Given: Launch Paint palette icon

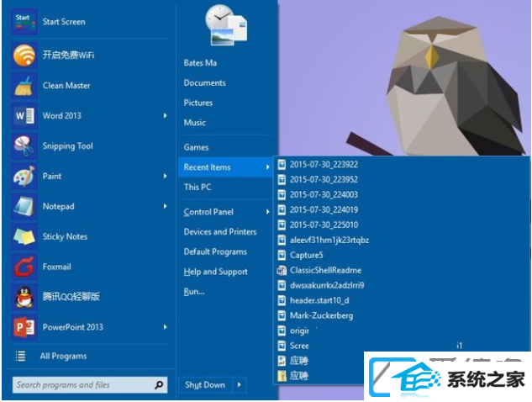Looking at the screenshot, I should (x=24, y=177).
